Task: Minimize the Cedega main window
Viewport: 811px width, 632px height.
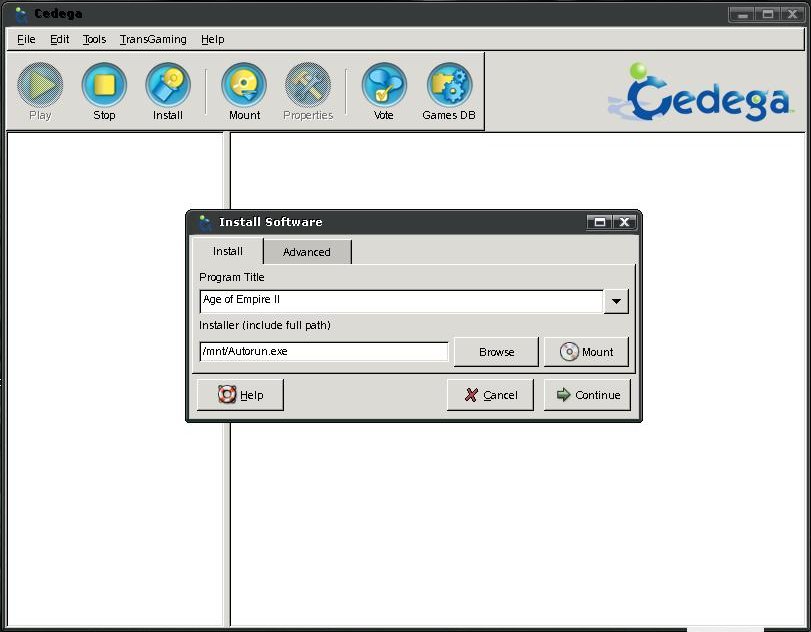Action: [x=743, y=14]
